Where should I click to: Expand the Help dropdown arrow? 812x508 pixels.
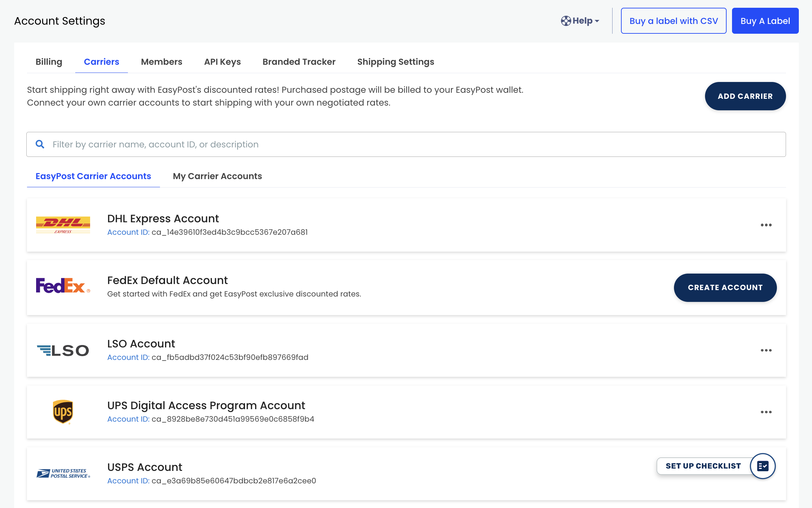(x=597, y=21)
